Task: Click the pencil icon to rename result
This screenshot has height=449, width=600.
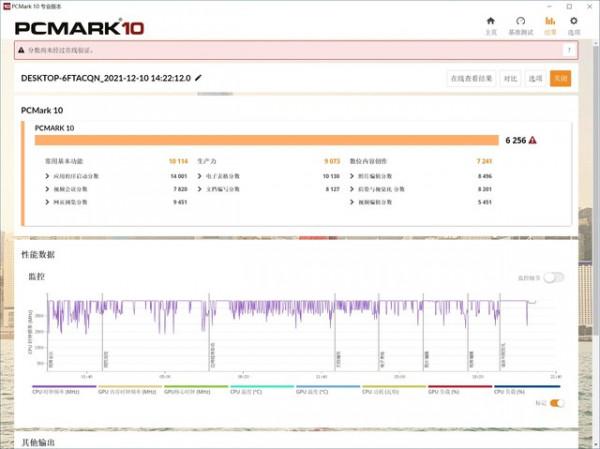Action: pyautogui.click(x=198, y=78)
